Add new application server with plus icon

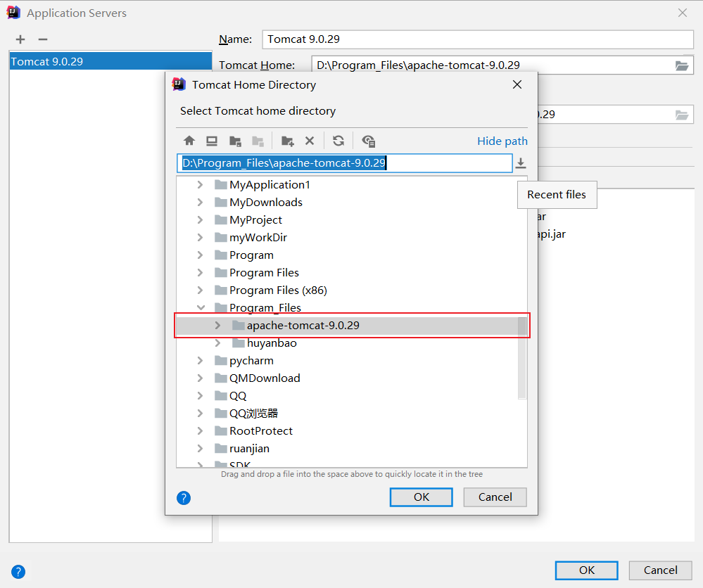click(20, 39)
